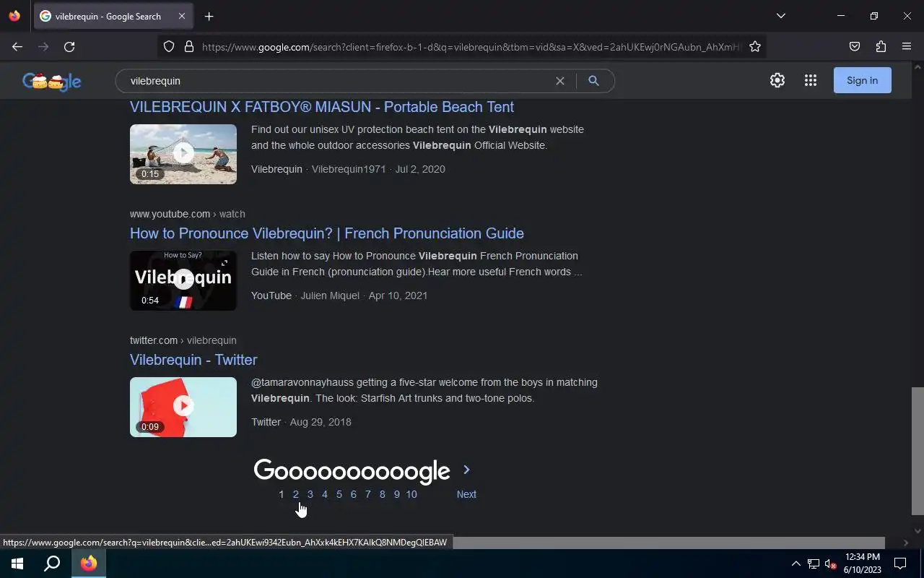Close the vilebrequin Google Search tab
Image resolution: width=924 pixels, height=578 pixels.
[182, 16]
